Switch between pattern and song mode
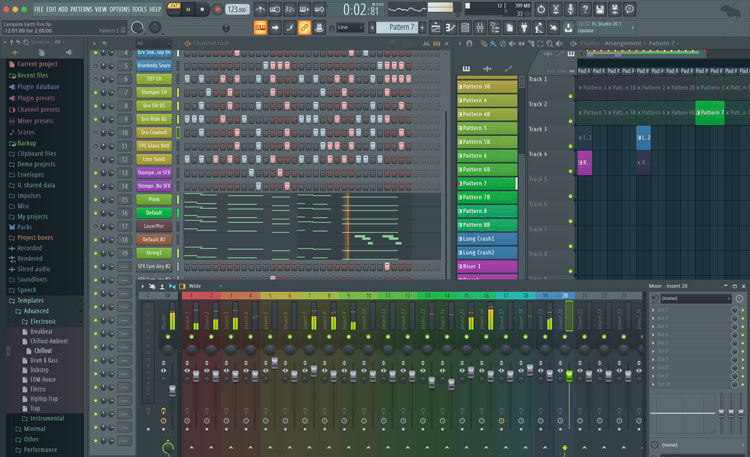 click(x=174, y=8)
